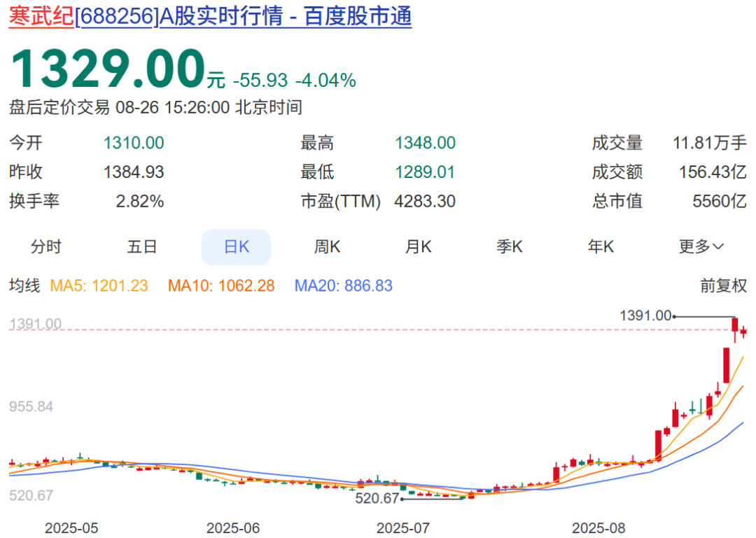This screenshot has height=538, width=756.
Task: Click the 最高 value 1348.00
Action: click(426, 143)
